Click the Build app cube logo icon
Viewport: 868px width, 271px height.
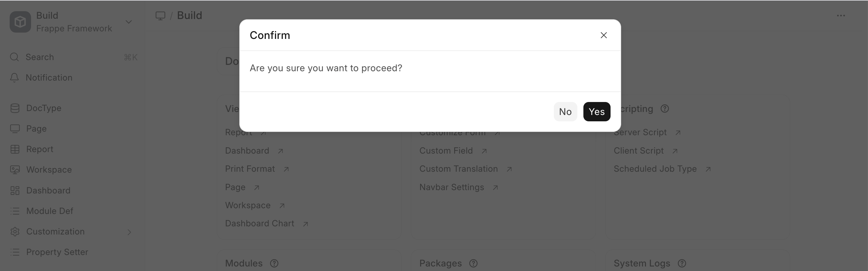pyautogui.click(x=20, y=22)
